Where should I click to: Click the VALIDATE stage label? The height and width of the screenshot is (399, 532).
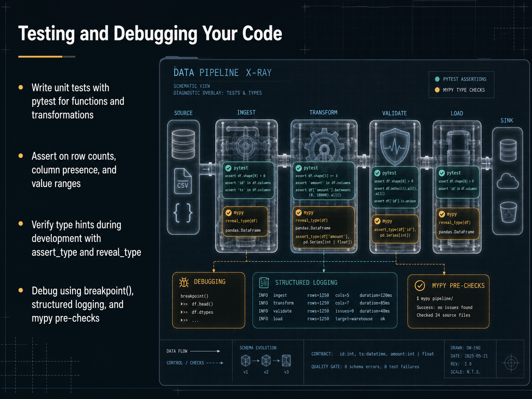pyautogui.click(x=395, y=113)
